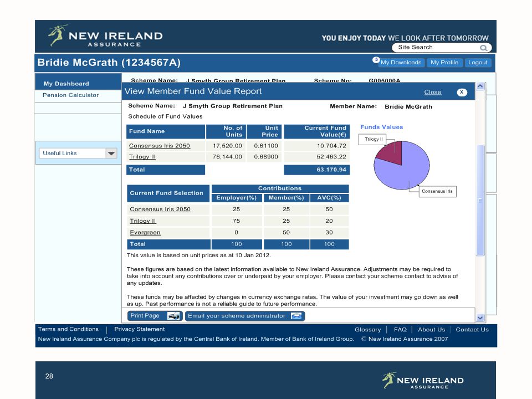Screen dimensions: 532x399
Task: Open the Evergreen fund link
Action: click(145, 232)
